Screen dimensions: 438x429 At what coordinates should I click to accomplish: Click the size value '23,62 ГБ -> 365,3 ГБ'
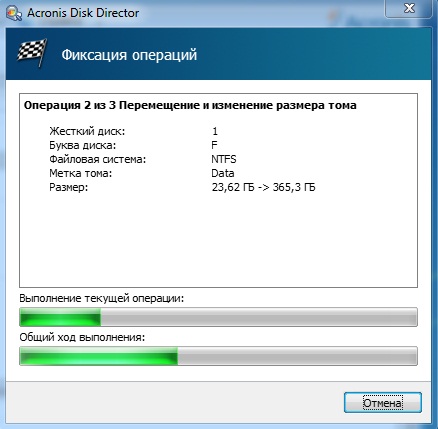coord(263,187)
